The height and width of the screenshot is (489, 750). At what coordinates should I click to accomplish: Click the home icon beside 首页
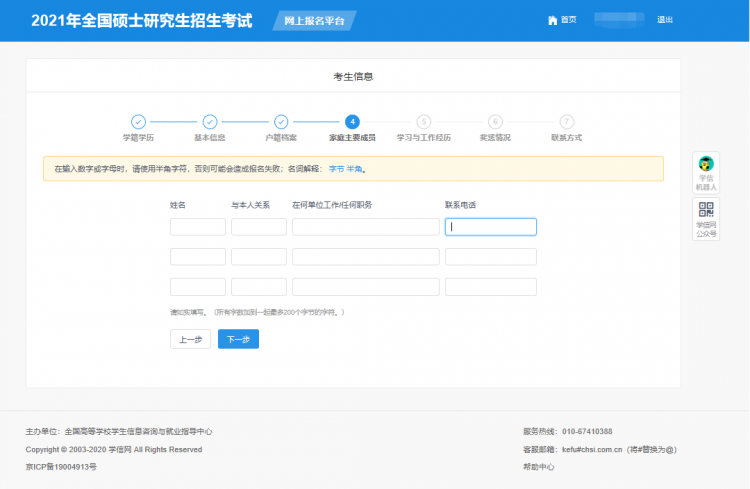pyautogui.click(x=552, y=20)
